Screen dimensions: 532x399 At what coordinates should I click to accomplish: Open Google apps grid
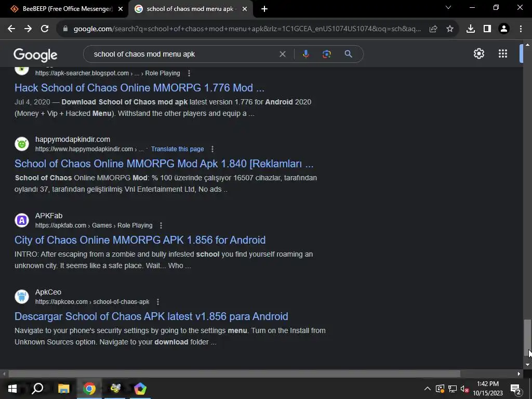[503, 54]
